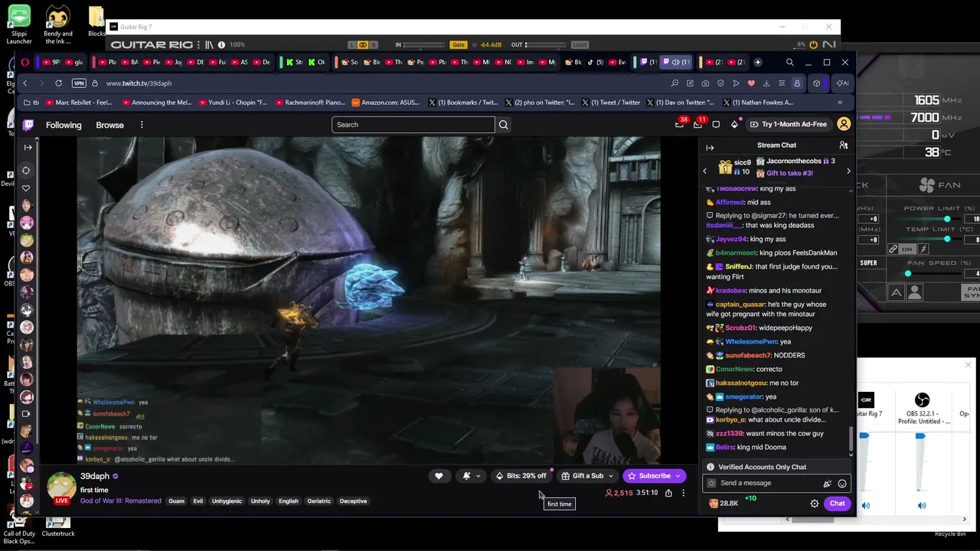980x551 pixels.
Task: Click the purple Chat send button
Action: [837, 504]
